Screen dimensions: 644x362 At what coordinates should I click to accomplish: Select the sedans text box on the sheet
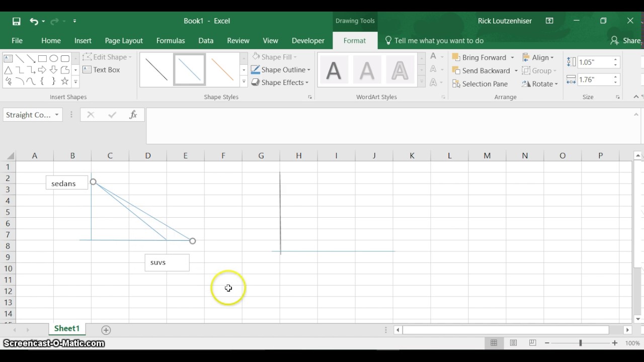tap(67, 184)
